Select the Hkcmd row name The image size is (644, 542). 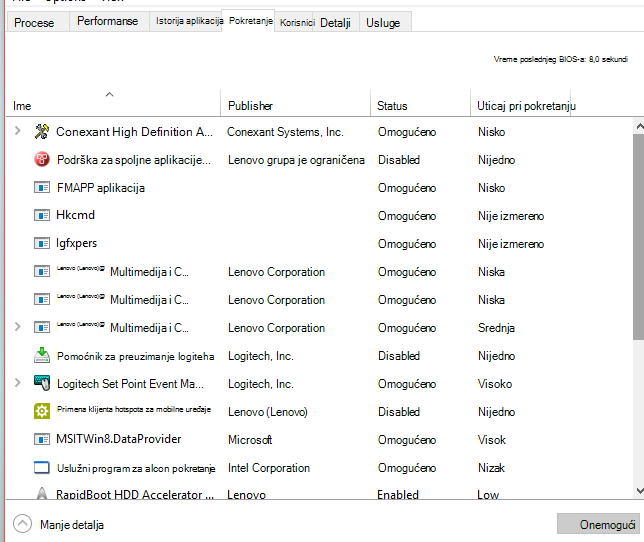(76, 215)
